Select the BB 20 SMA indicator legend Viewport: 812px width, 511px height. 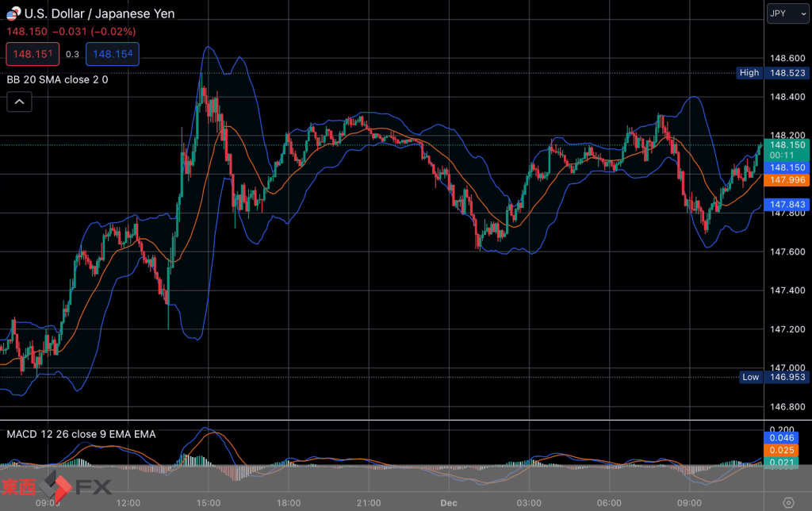57,79
